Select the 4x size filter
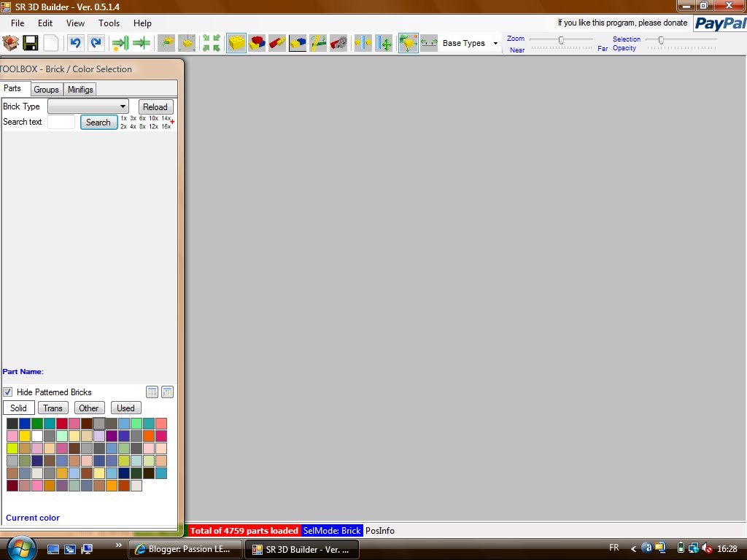 point(133,127)
